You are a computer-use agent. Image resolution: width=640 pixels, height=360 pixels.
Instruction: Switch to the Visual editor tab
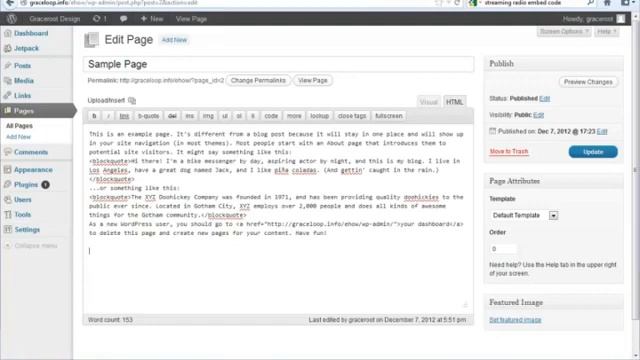click(429, 102)
